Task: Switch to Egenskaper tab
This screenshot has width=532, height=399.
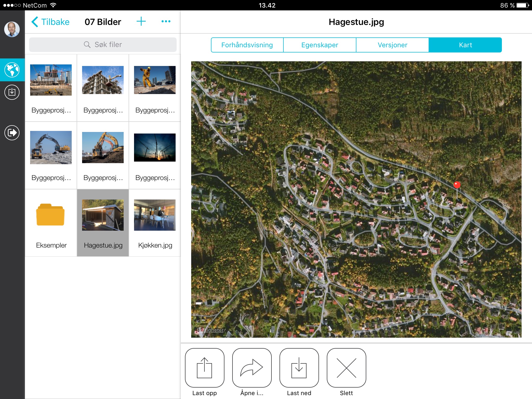Action: tap(320, 44)
